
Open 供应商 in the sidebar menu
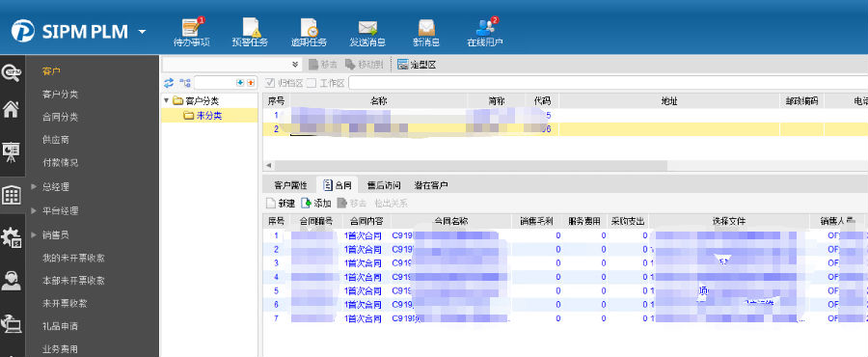pos(55,140)
